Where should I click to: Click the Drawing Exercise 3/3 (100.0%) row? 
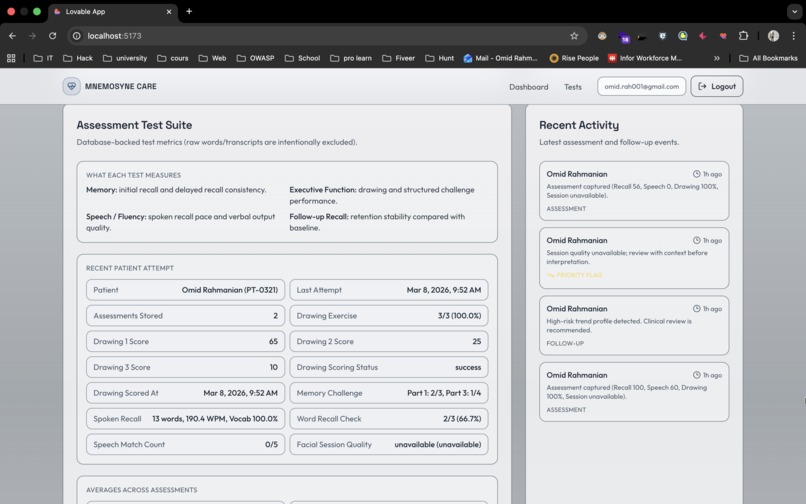[389, 316]
